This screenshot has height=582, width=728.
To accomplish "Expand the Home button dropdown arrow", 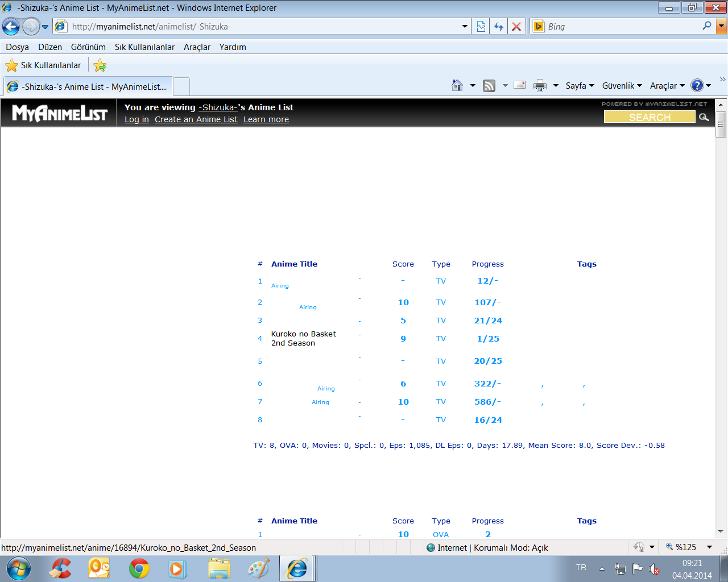I will pos(473,86).
